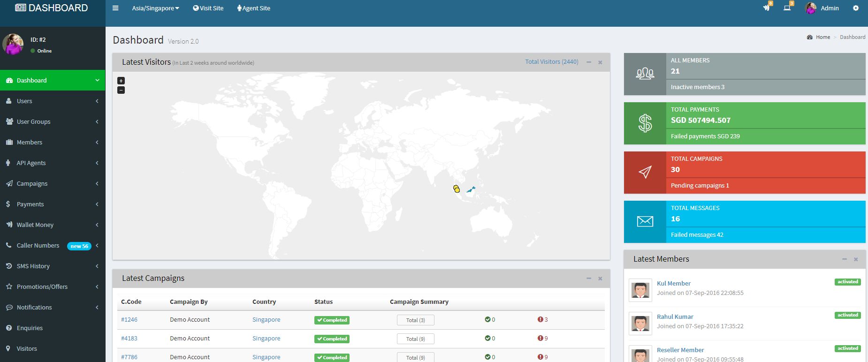868x362 pixels.
Task: Expand the Campaigns sidebar menu
Action: [52, 183]
